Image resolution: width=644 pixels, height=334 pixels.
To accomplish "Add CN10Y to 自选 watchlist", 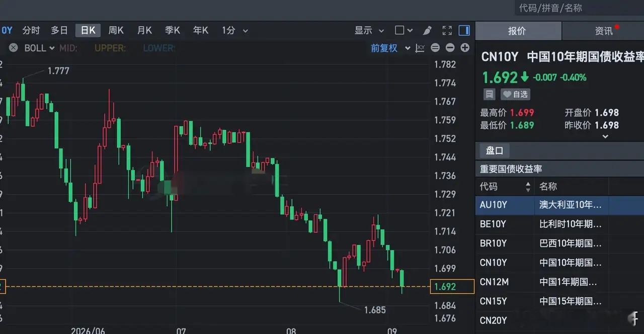I will [x=515, y=94].
